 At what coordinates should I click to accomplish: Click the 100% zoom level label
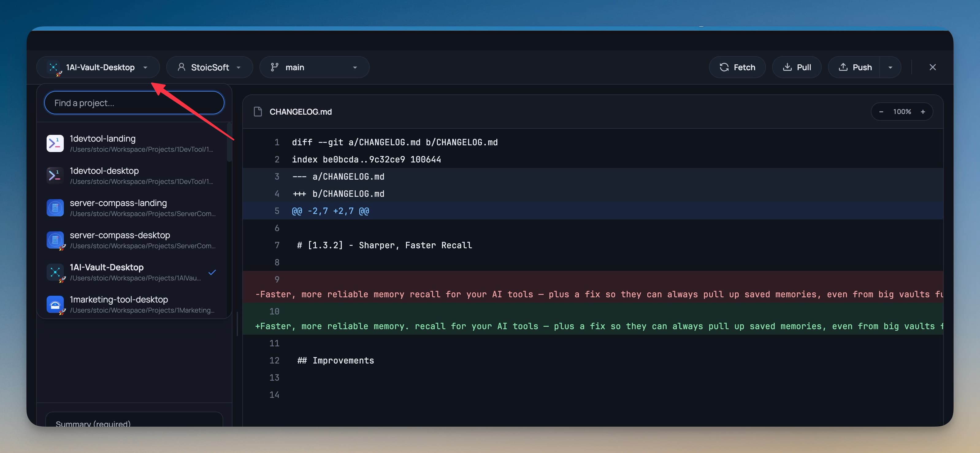(902, 112)
